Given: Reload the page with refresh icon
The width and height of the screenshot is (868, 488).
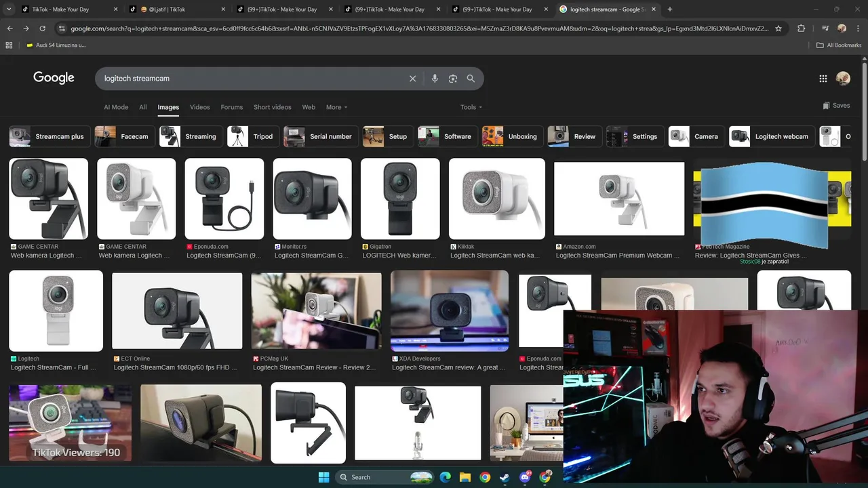Looking at the screenshot, I should click(42, 28).
